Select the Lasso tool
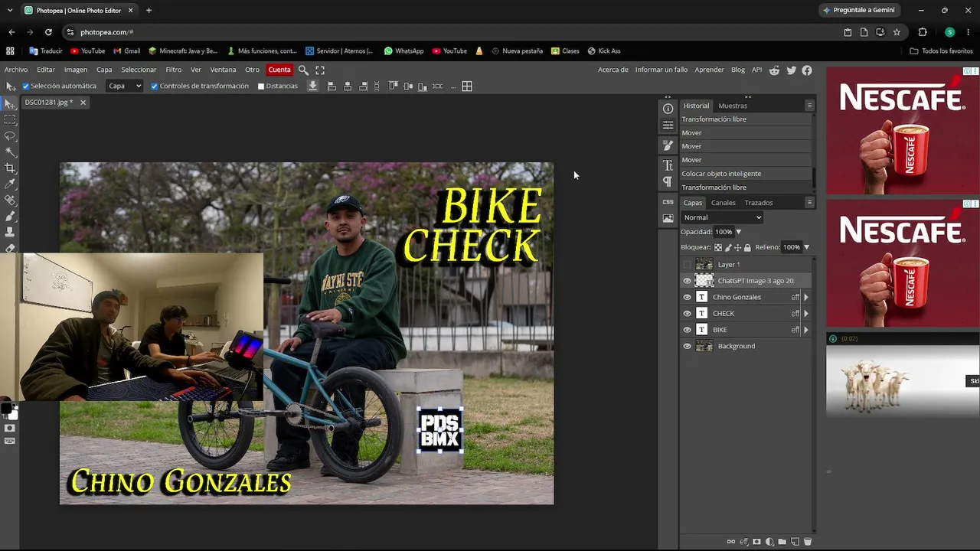 point(10,136)
